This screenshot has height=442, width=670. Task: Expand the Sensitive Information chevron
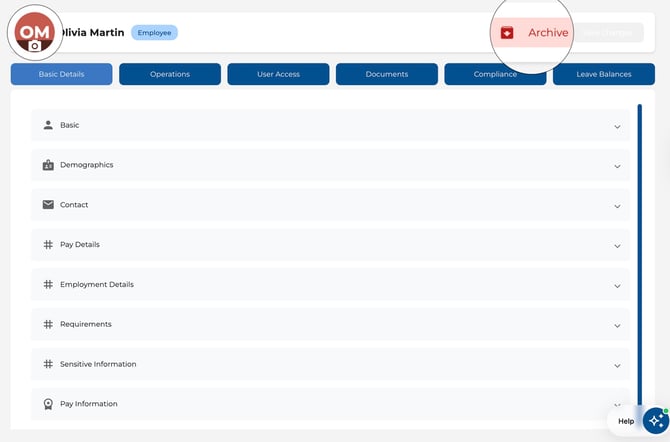click(x=617, y=365)
